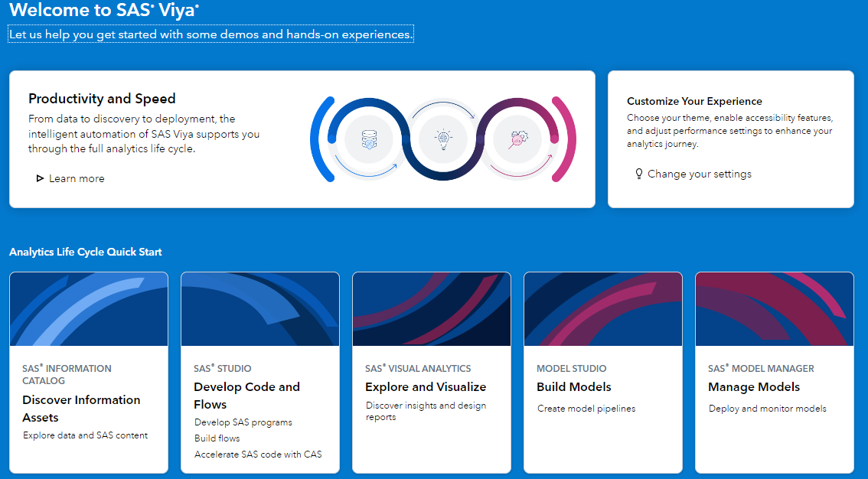The width and height of the screenshot is (868, 479).
Task: Open the Build Models heading
Action: point(574,386)
